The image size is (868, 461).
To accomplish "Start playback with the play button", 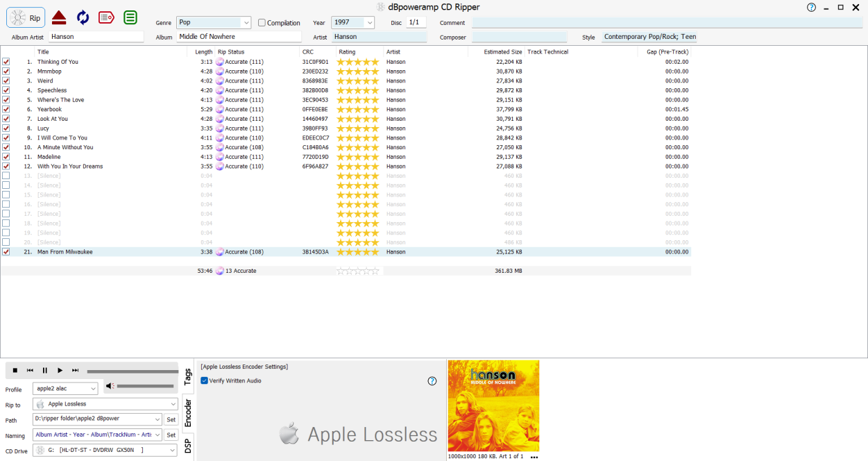I will pos(60,370).
